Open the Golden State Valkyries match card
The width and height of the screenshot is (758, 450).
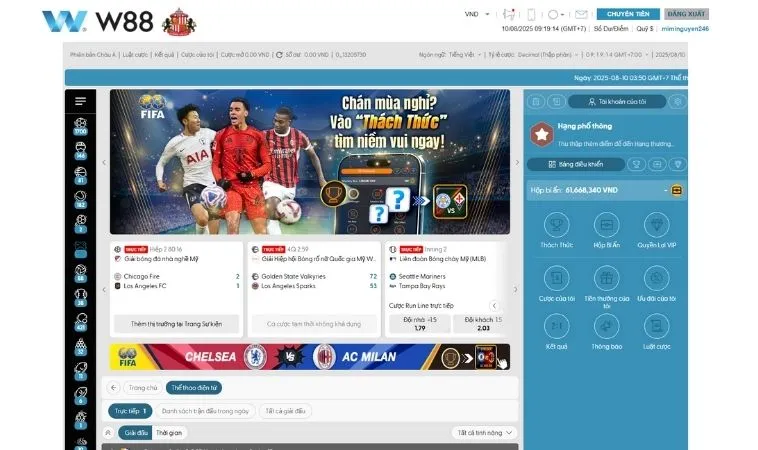(314, 289)
